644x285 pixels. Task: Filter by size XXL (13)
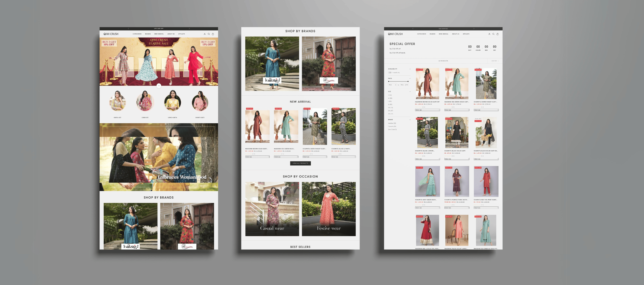tap(390, 107)
